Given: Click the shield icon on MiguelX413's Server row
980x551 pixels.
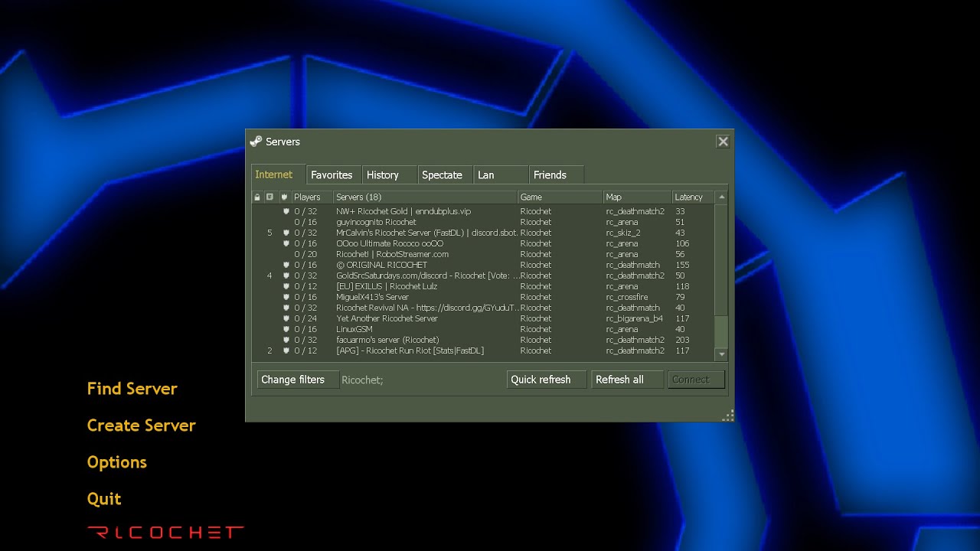Looking at the screenshot, I should pos(286,297).
